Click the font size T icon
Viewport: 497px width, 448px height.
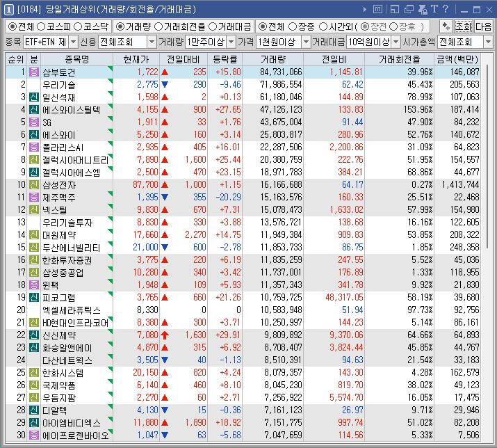[434, 9]
